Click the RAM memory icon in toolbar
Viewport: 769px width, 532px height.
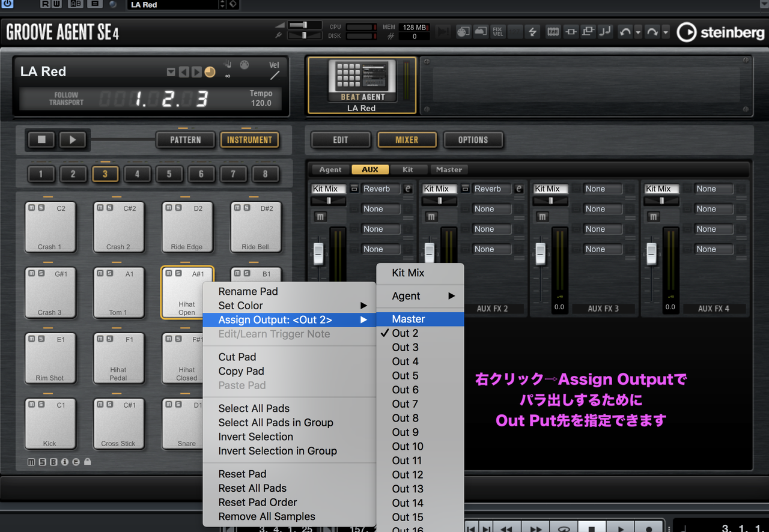[553, 32]
